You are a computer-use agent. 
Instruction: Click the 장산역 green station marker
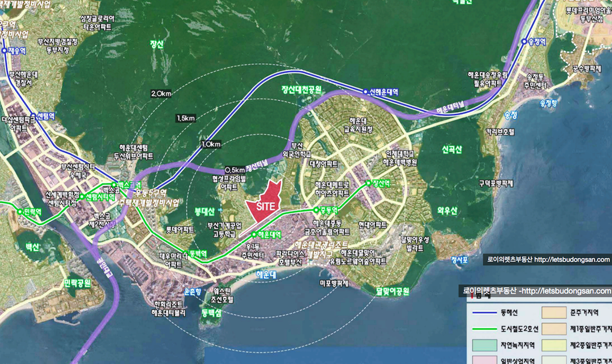(x=369, y=183)
